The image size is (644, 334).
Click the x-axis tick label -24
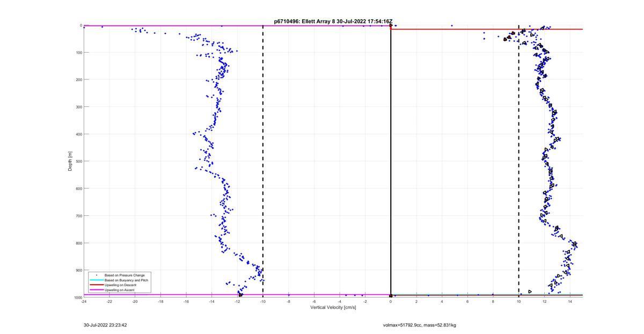coord(84,301)
